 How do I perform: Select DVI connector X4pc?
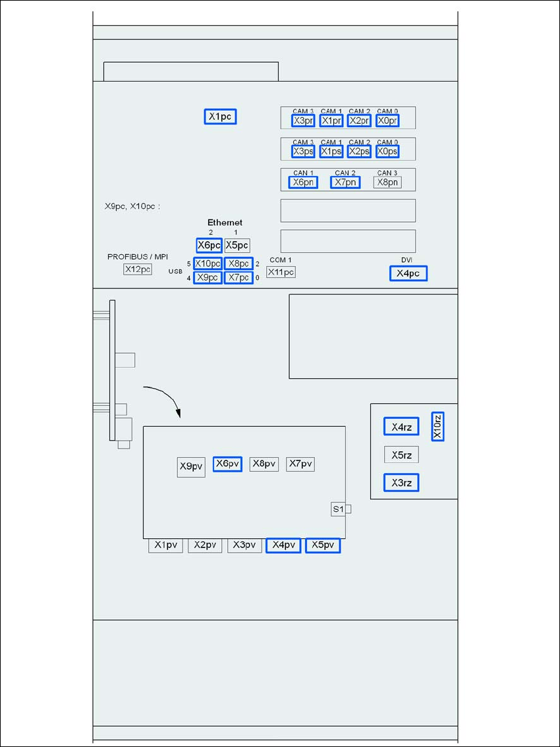tap(408, 273)
